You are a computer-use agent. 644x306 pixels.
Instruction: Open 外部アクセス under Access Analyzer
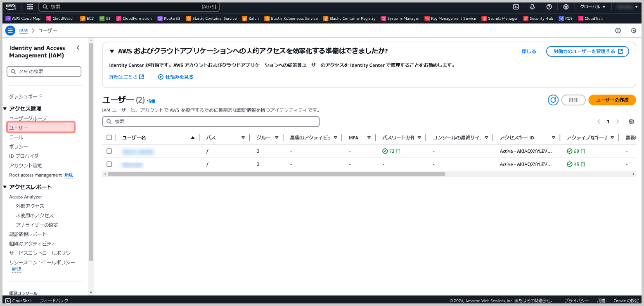30,206
